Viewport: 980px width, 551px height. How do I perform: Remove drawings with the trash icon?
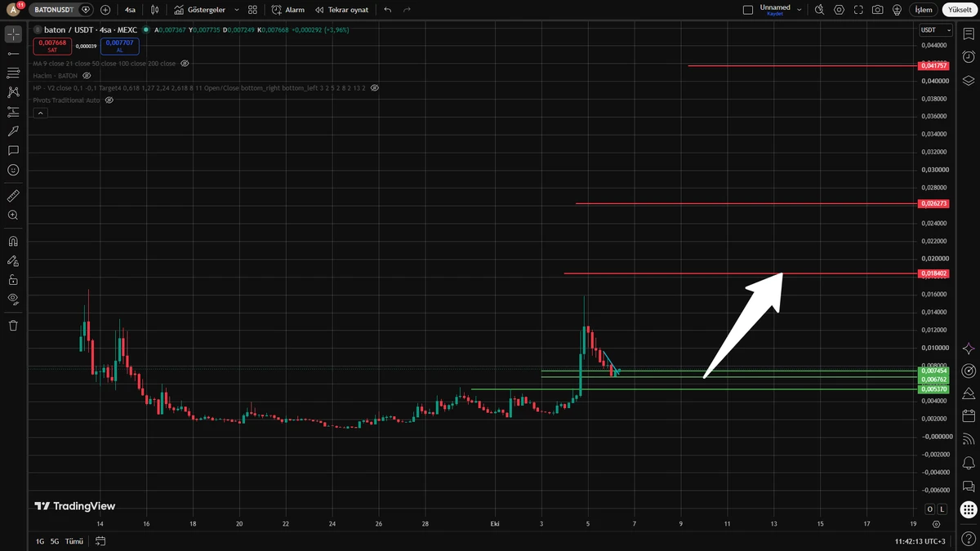[13, 326]
